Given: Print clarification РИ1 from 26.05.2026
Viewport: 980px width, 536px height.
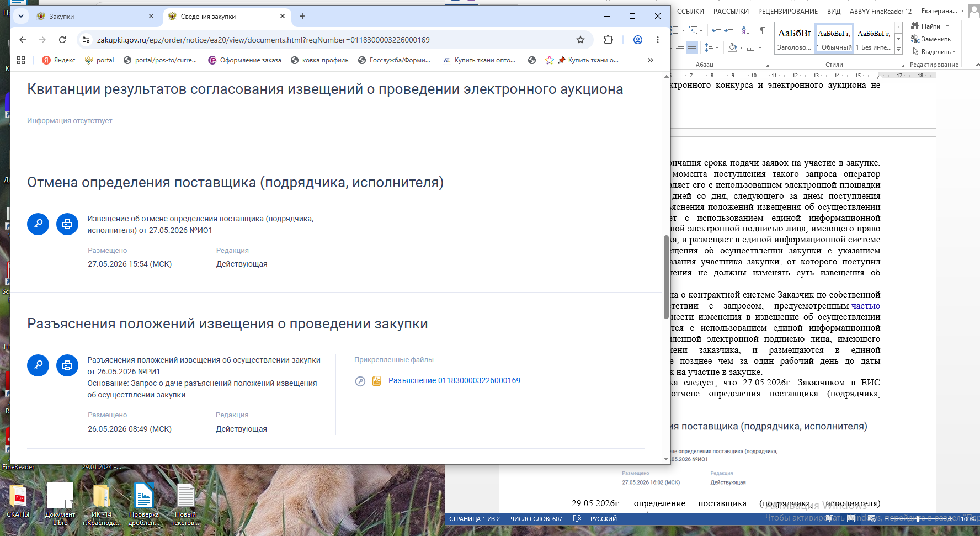Looking at the screenshot, I should [67, 365].
